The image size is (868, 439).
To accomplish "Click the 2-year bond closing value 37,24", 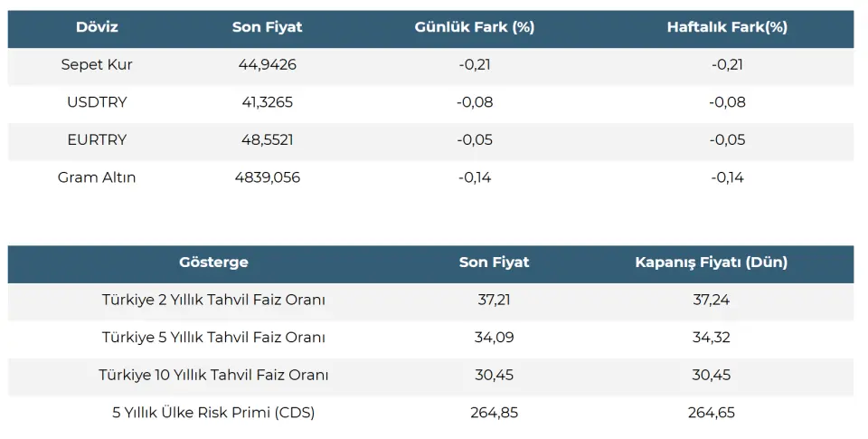I will click(x=712, y=300).
